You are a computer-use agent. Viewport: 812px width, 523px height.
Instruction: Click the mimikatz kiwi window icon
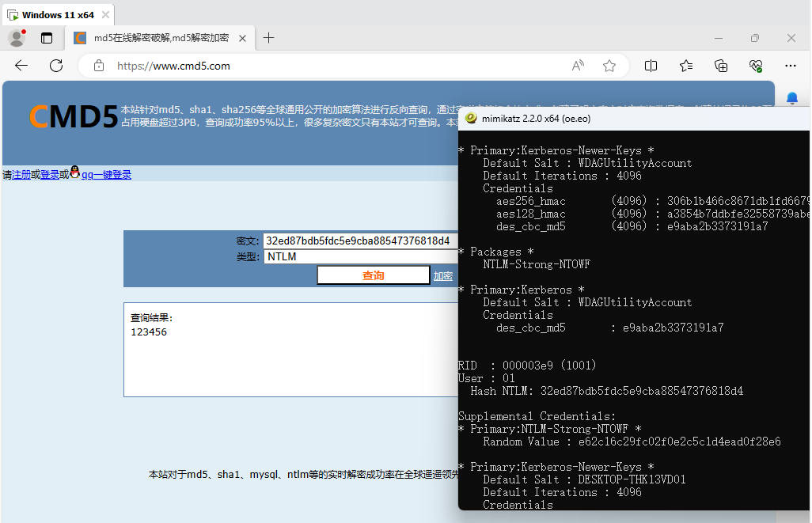point(471,118)
